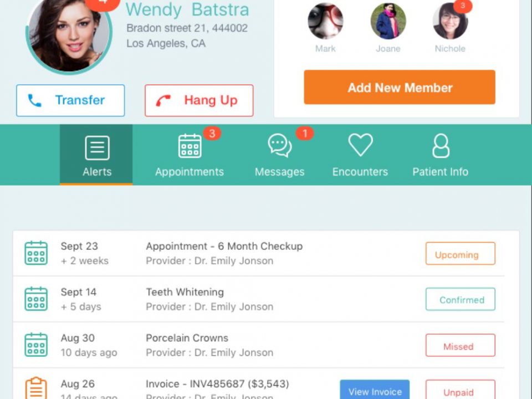
Task: Click the Messages unread count badge
Action: [x=305, y=134]
